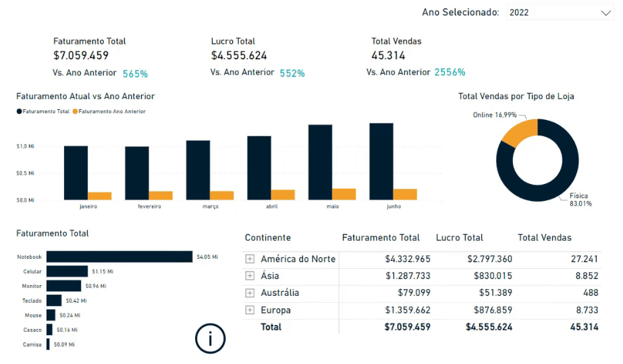Click the 8.733 table cell
This screenshot has width=623, height=364.
pyautogui.click(x=587, y=310)
